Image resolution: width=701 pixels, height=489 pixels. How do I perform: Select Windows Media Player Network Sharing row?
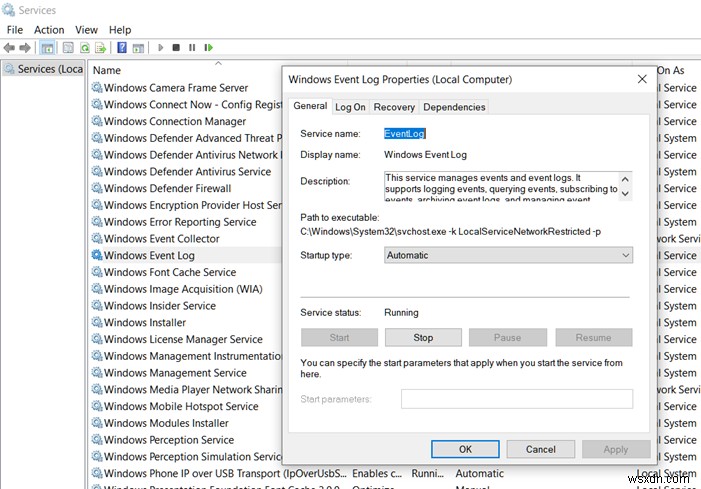click(x=186, y=389)
